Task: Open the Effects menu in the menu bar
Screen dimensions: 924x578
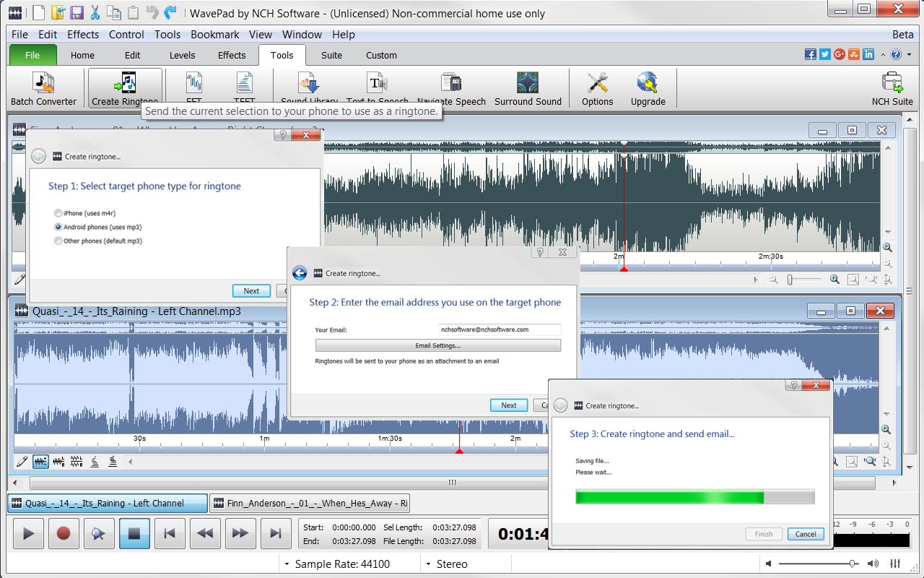Action: pos(83,35)
